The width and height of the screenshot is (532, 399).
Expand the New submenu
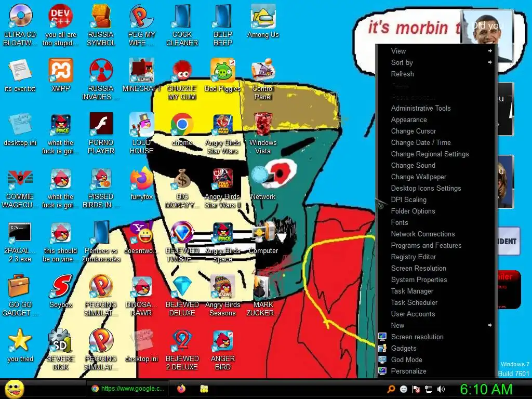tap(437, 325)
